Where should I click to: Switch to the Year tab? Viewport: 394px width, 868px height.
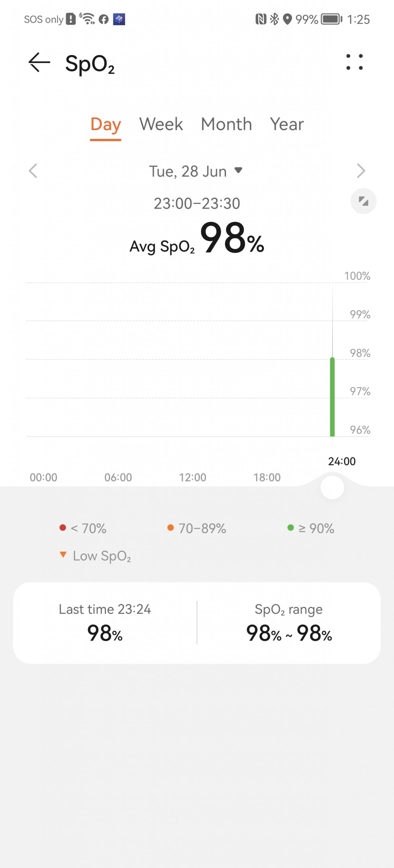[287, 124]
